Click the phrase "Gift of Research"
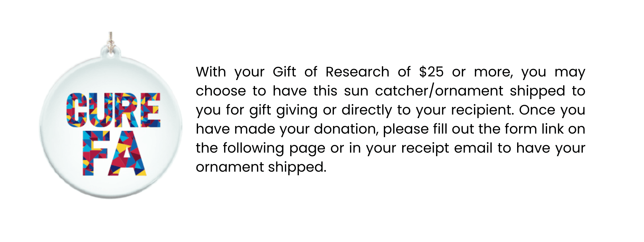 331,72
